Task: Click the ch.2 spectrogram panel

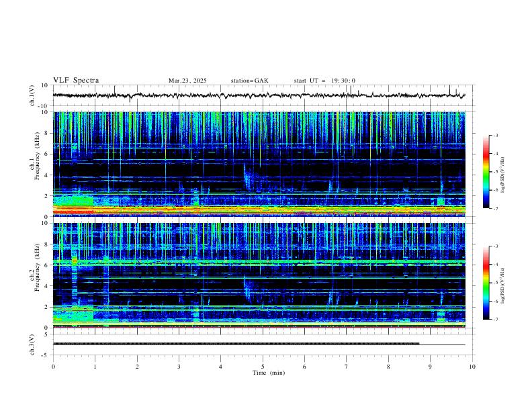Action: (259, 275)
